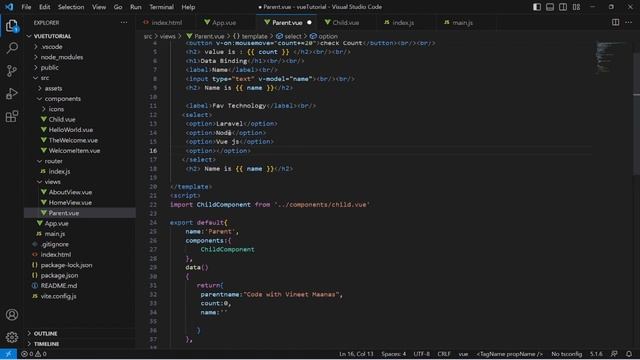
Task: Switch to the main.js editor tab
Action: (462, 22)
